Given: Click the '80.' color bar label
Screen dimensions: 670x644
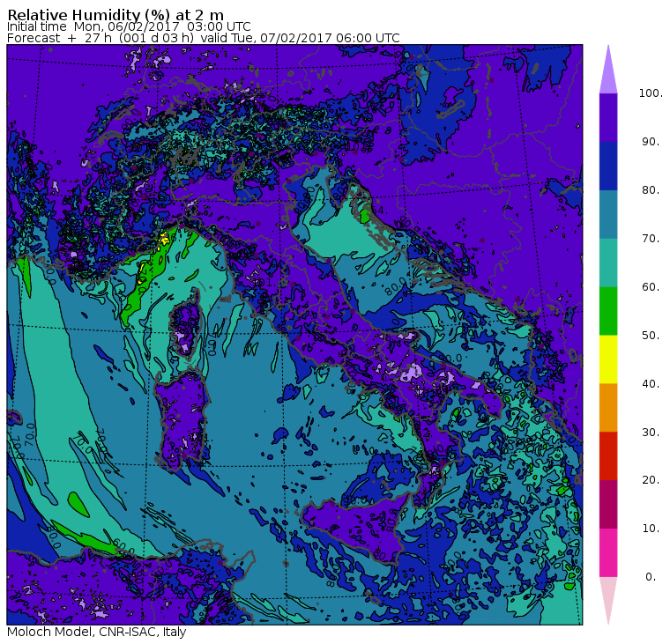Looking at the screenshot, I should (x=651, y=190).
